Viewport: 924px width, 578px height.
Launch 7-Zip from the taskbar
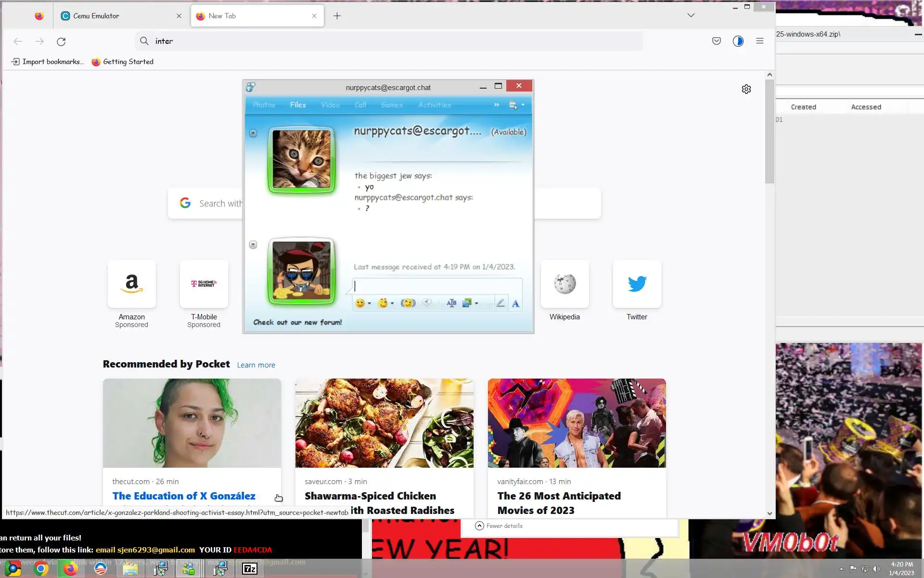click(250, 569)
